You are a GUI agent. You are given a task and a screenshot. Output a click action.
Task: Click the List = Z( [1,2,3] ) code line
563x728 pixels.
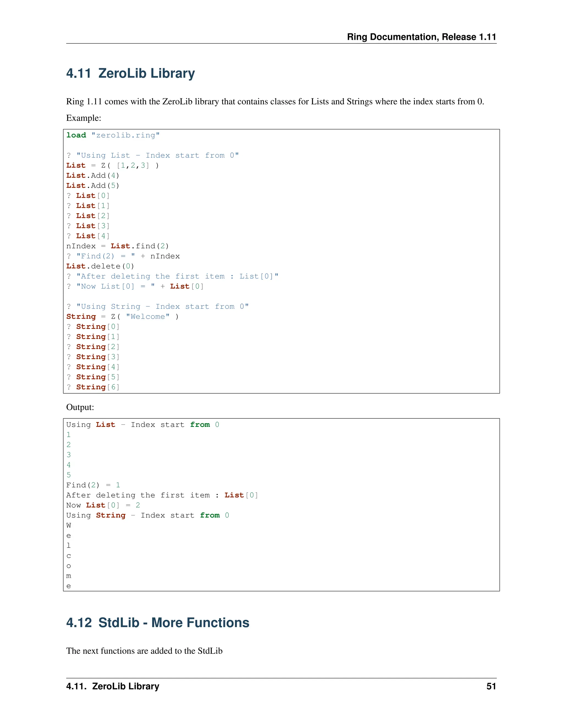click(x=112, y=165)
